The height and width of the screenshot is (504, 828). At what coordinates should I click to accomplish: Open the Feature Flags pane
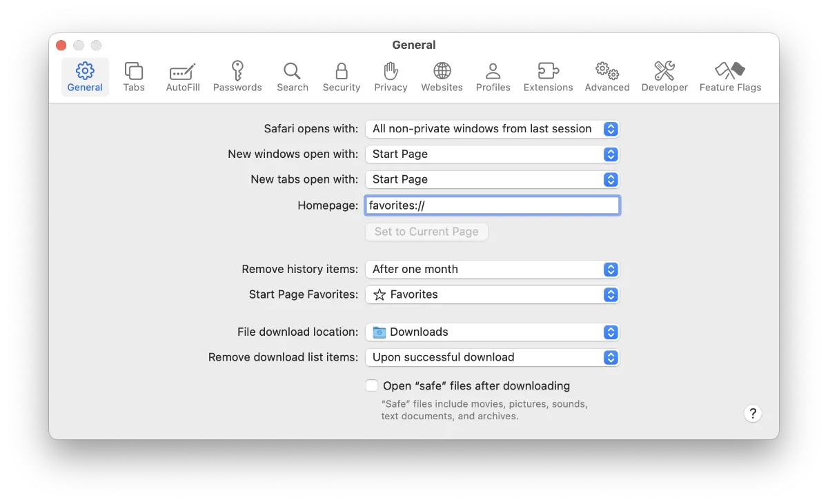[x=730, y=77]
